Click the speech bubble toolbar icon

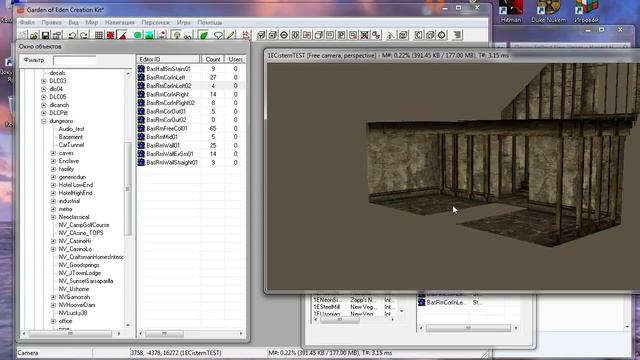[x=218, y=35]
